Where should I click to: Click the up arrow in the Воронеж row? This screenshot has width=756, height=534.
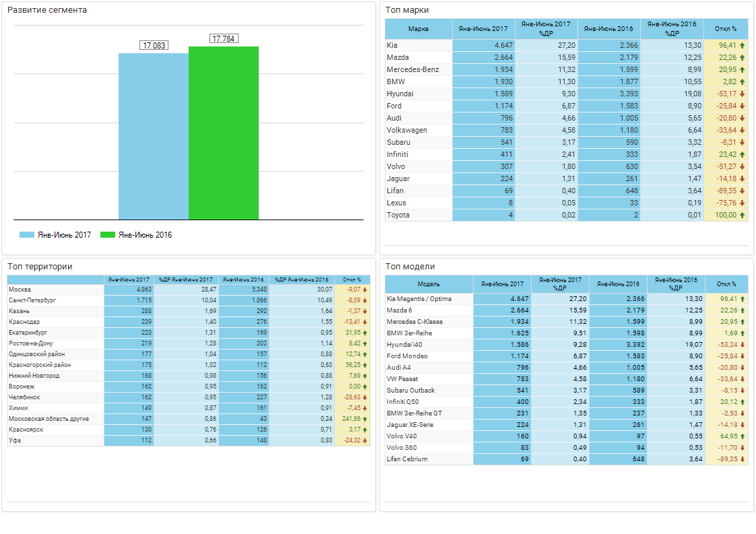365,387
